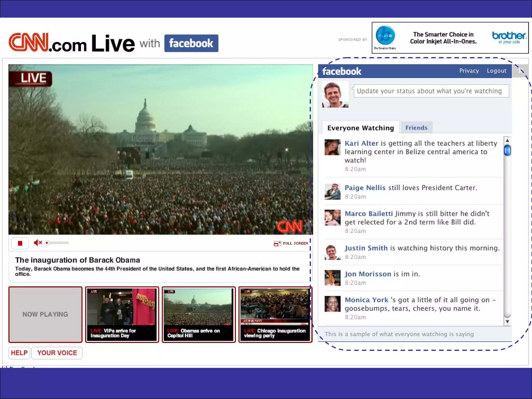Open Kari Alter's profile picture

point(332,147)
